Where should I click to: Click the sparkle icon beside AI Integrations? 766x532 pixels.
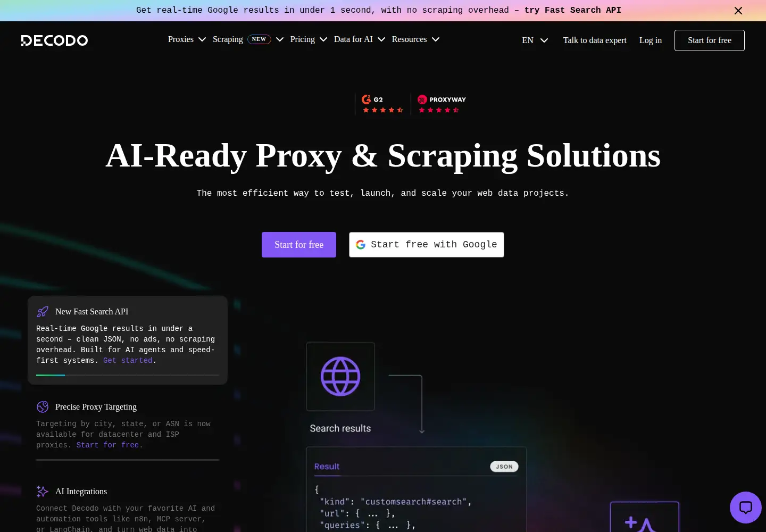click(x=43, y=492)
